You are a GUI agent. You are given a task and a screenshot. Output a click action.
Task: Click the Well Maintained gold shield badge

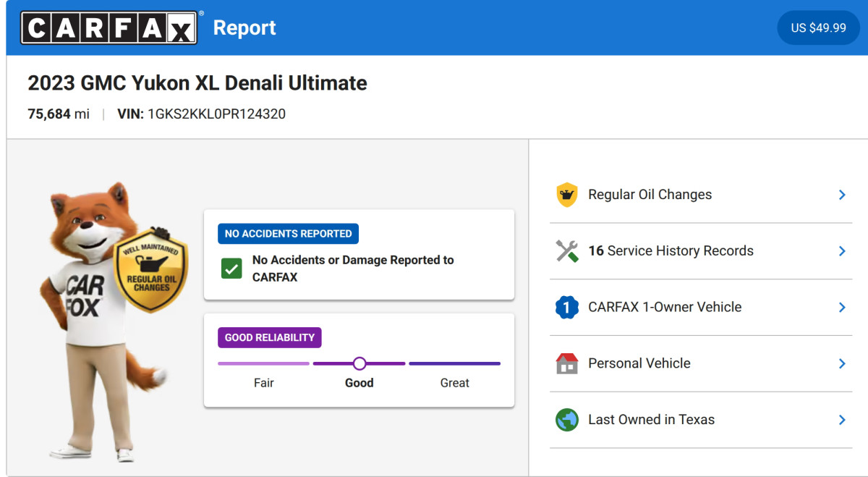[x=151, y=270]
